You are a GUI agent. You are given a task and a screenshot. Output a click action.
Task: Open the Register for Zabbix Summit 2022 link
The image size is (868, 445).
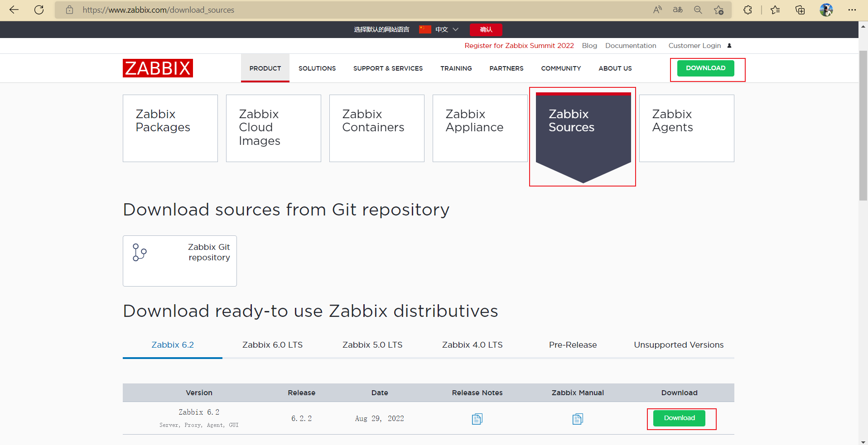coord(519,45)
